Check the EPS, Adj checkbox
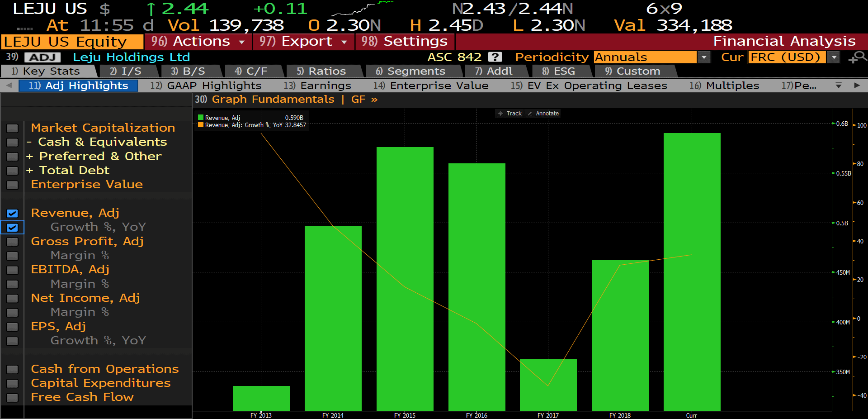 pyautogui.click(x=12, y=327)
